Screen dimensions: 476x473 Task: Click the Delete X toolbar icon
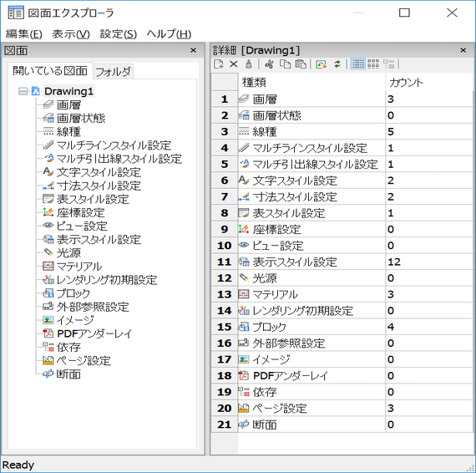[x=234, y=64]
